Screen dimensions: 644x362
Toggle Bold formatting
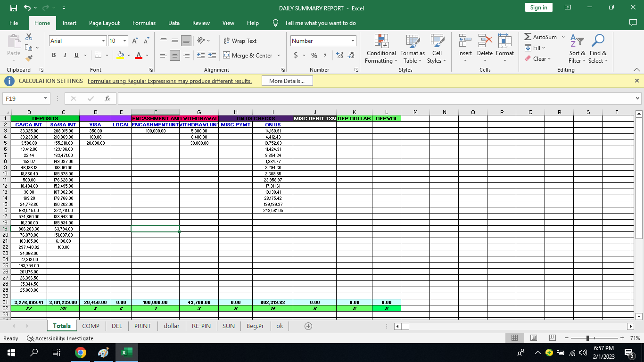tap(54, 55)
